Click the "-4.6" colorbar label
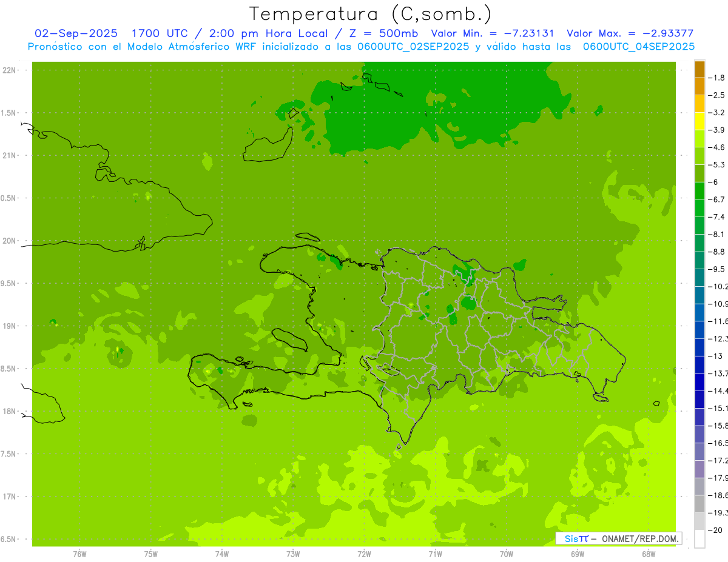Viewport: 728px width, 562px height. coord(718,147)
